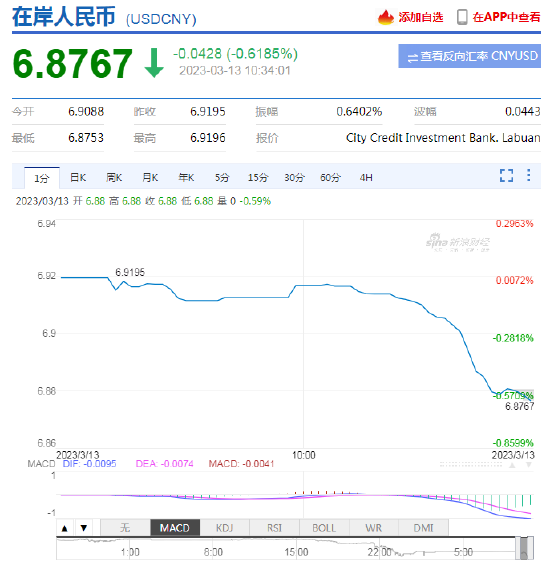Click the timeline range slider handle
The image size is (550, 562).
[524, 548]
